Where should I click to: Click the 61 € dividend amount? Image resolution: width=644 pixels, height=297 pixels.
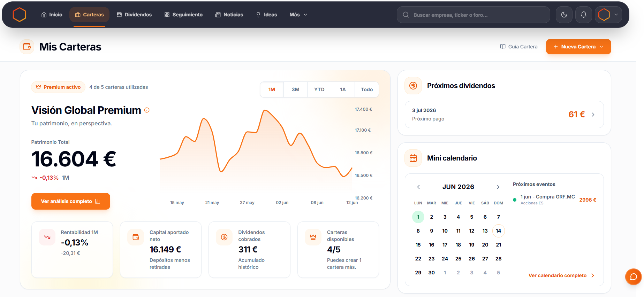[577, 115]
